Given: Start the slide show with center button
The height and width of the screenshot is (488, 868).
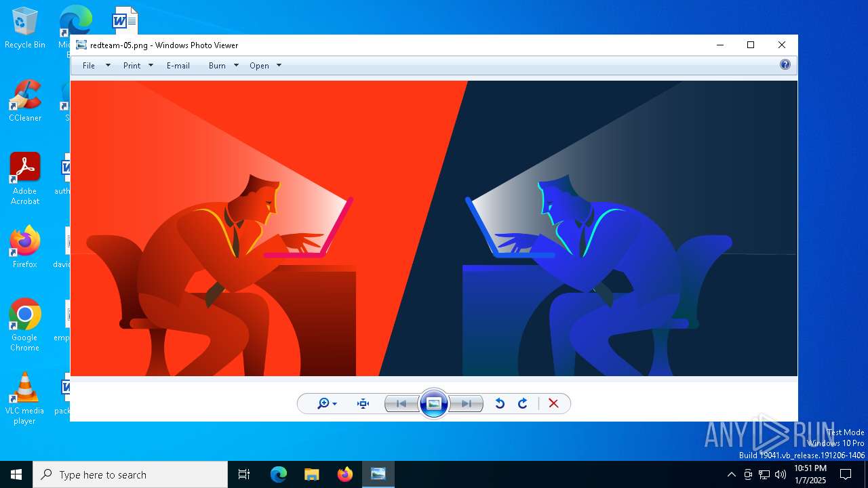Looking at the screenshot, I should pyautogui.click(x=434, y=404).
